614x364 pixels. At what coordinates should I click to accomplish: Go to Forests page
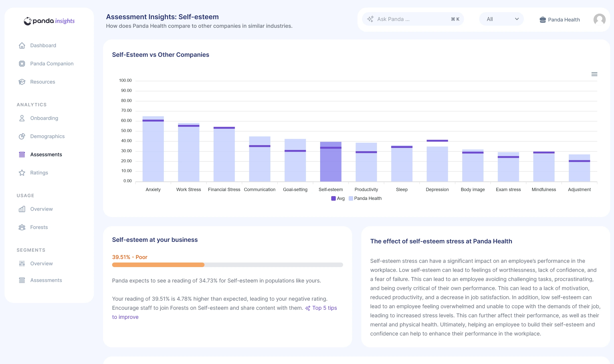pos(39,227)
